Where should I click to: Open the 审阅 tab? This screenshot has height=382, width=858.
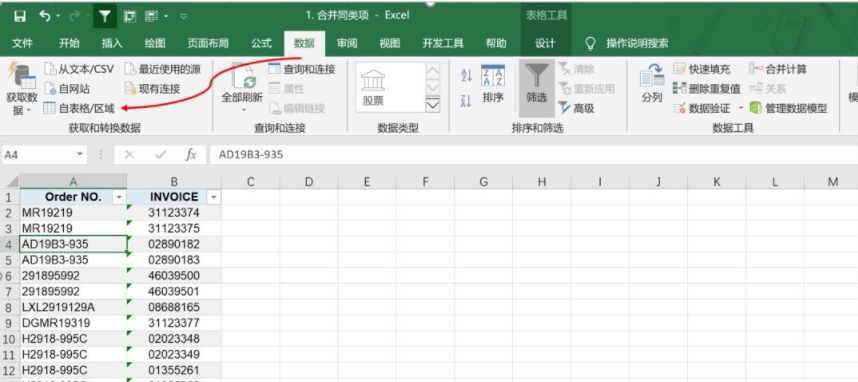tap(347, 43)
